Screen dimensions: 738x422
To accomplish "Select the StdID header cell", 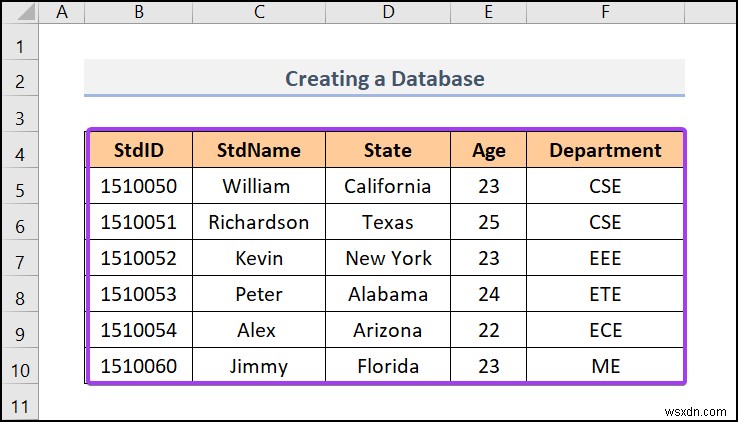I will (x=139, y=150).
